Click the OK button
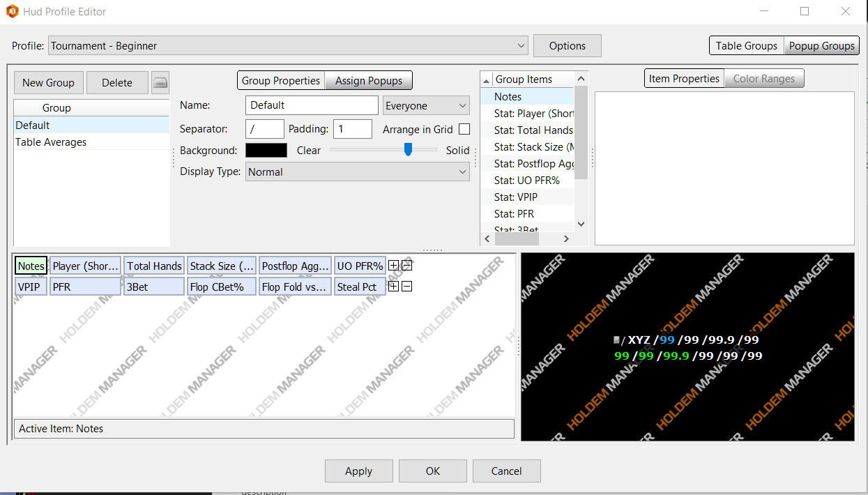Image resolution: width=868 pixels, height=495 pixels. 433,471
